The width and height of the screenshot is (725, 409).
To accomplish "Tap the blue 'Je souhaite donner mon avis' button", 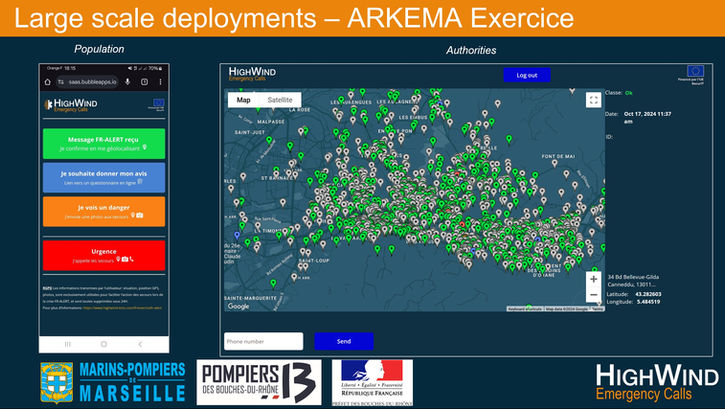I will click(x=104, y=177).
